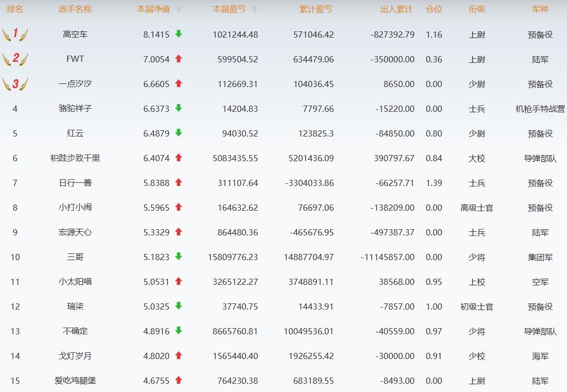The width and height of the screenshot is (567, 392).
Task: Click red up arrow beside 7.0054
Action: tap(179, 59)
